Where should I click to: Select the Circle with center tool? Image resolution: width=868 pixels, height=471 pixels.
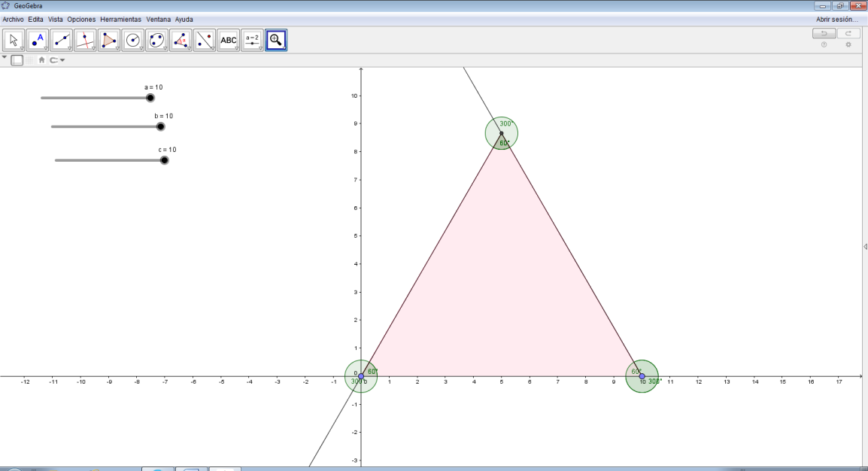click(x=133, y=41)
